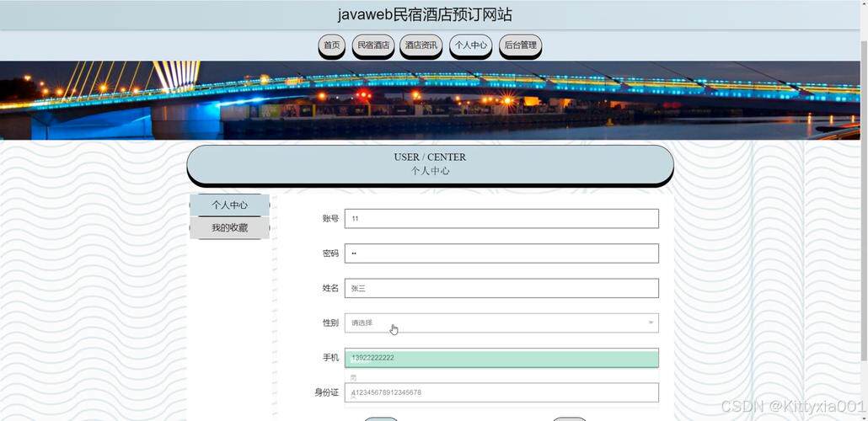The image size is (868, 421).
Task: Click the 账号 account input field
Action: click(501, 219)
